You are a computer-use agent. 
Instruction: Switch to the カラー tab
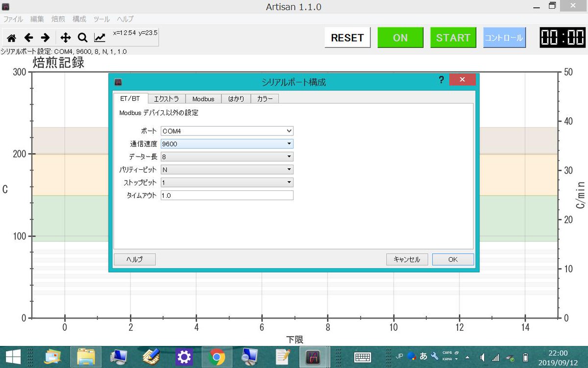pyautogui.click(x=265, y=99)
